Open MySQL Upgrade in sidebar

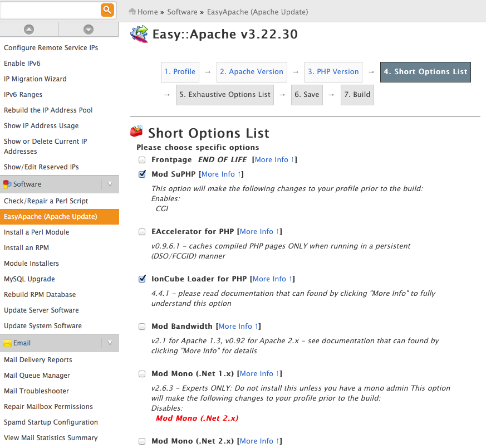tap(30, 279)
